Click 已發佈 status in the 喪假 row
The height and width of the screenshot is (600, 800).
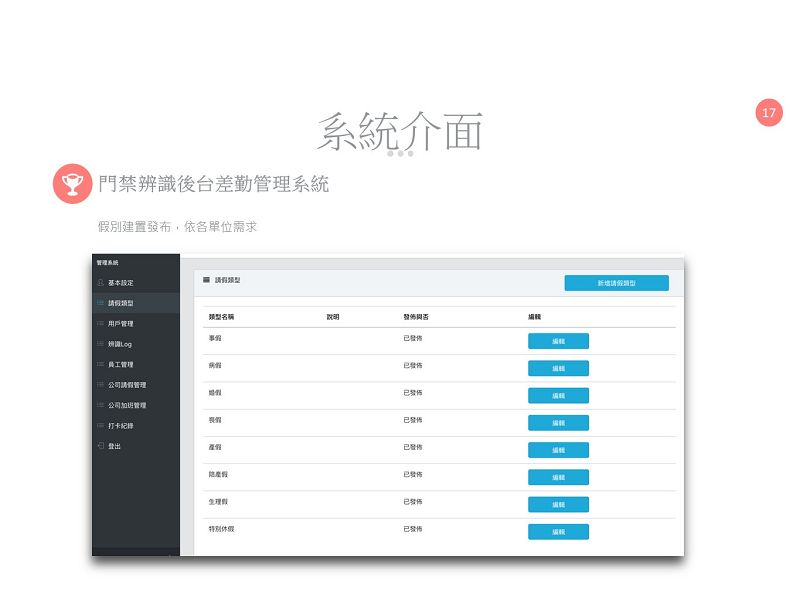(x=413, y=420)
